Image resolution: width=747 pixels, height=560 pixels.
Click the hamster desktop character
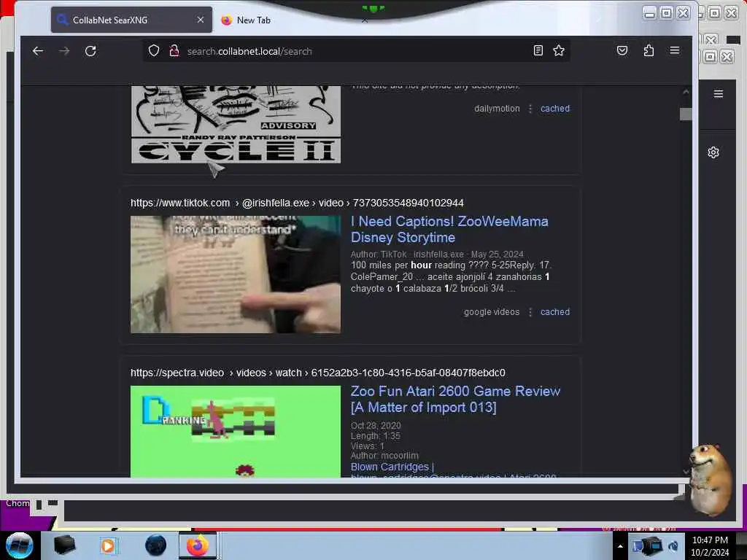(x=709, y=480)
